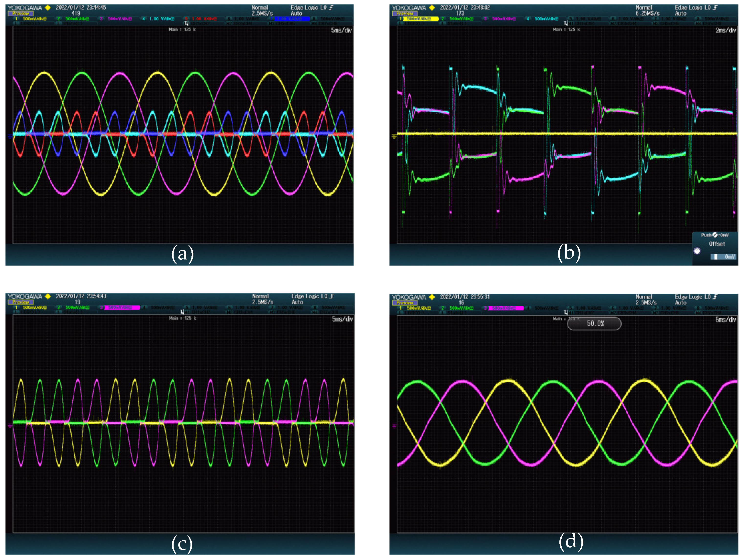This screenshot has width=744, height=560.
Task: Open the 2ms/div time scale in panel (b)
Action: point(725,31)
